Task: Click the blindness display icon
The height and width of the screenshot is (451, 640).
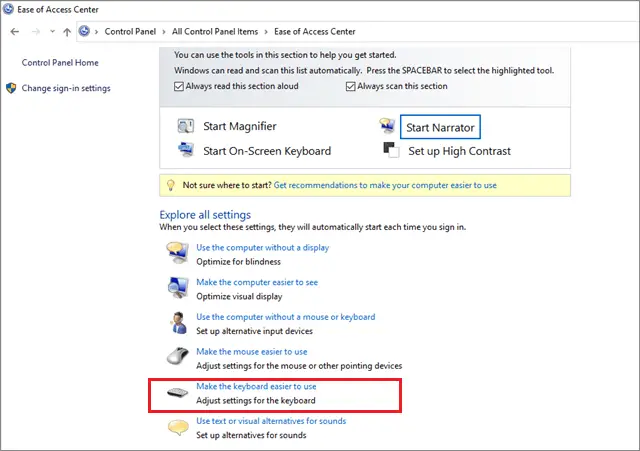Action: coord(178,253)
